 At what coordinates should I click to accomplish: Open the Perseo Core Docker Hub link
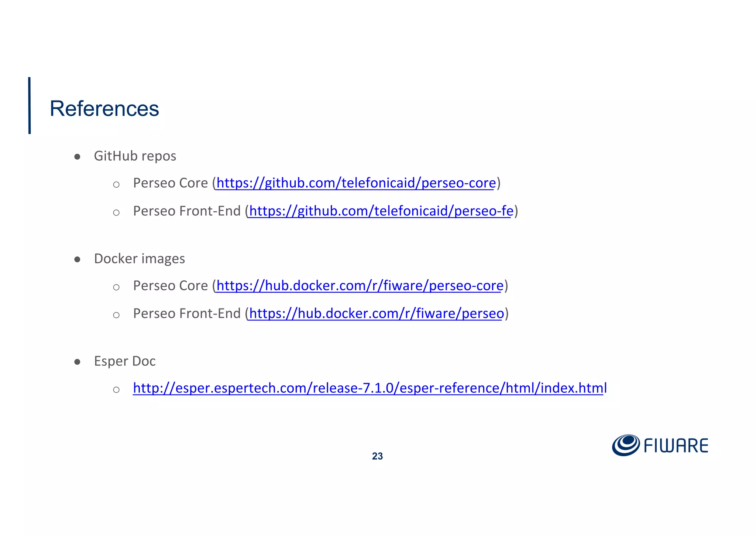tap(360, 286)
